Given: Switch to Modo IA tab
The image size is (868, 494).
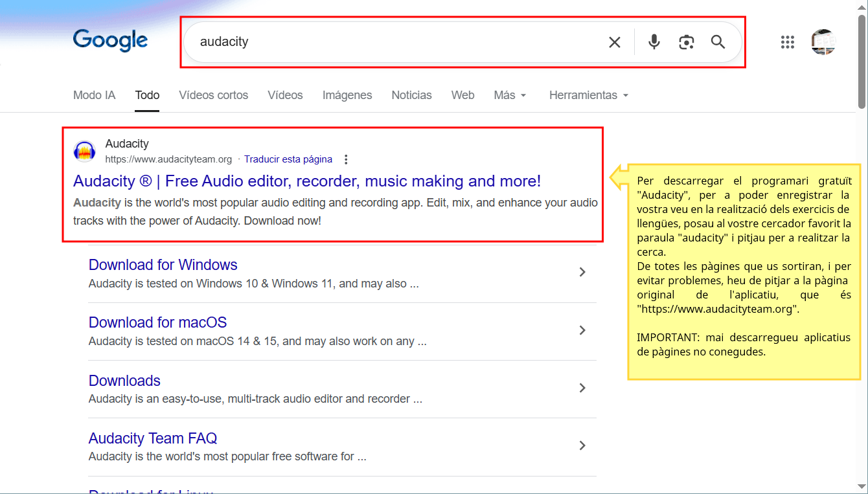Looking at the screenshot, I should [94, 95].
